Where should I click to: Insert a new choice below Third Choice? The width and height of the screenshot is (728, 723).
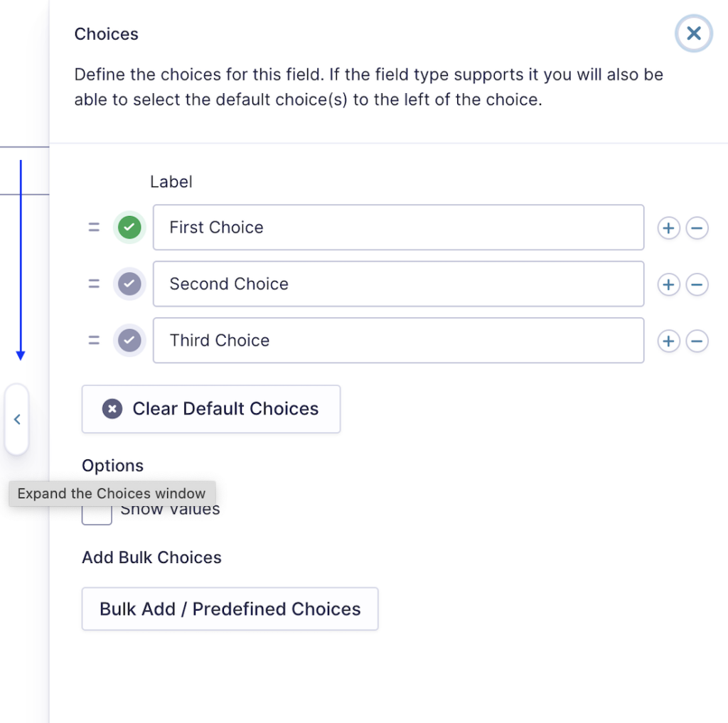[668, 341]
